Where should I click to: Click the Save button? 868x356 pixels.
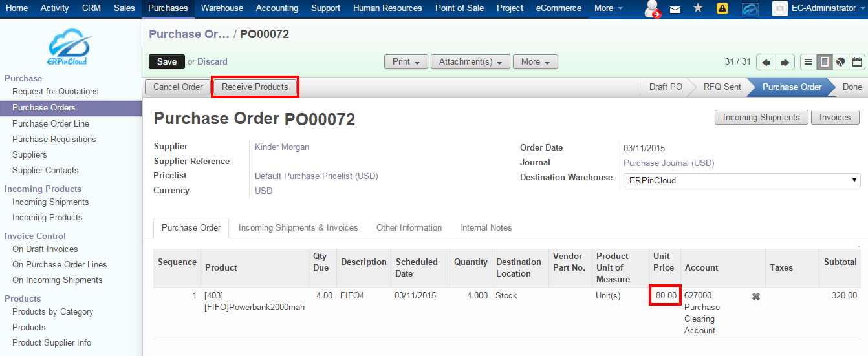pyautogui.click(x=166, y=61)
